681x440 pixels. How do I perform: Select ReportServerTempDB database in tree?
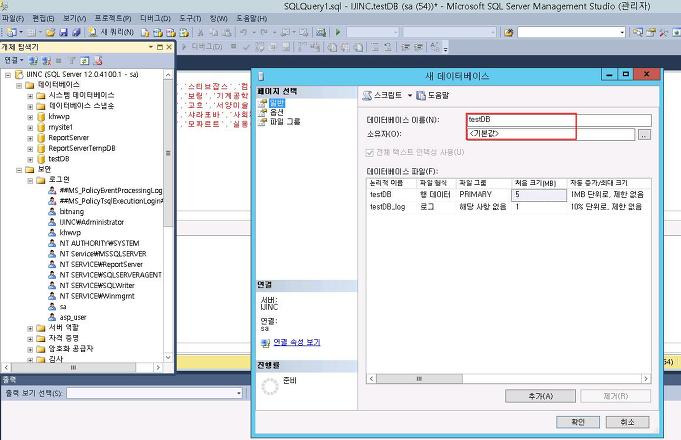coord(82,148)
